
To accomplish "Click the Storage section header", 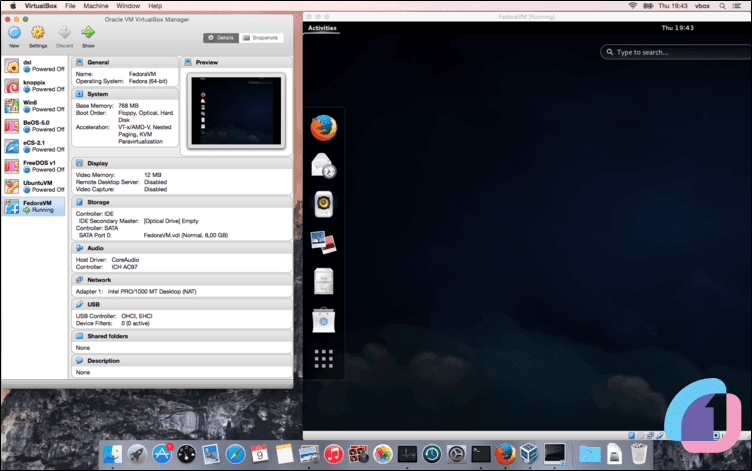I will [182, 202].
